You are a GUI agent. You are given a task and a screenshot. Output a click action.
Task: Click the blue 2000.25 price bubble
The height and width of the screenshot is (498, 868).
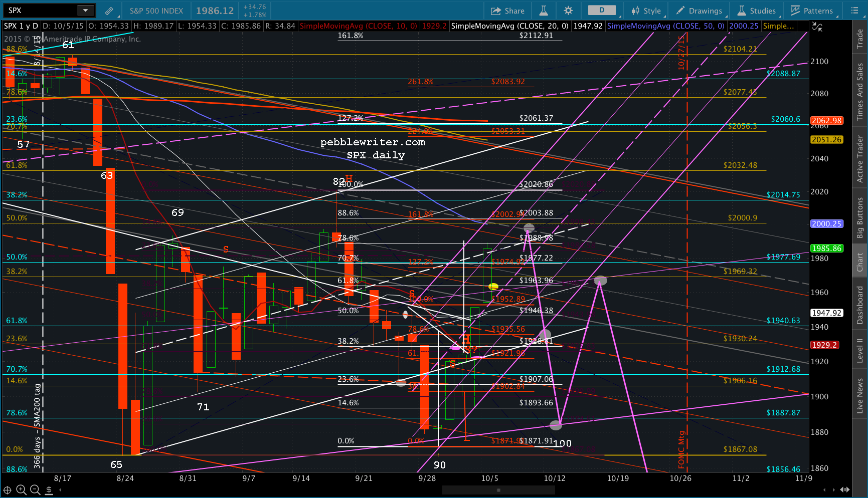[827, 224]
